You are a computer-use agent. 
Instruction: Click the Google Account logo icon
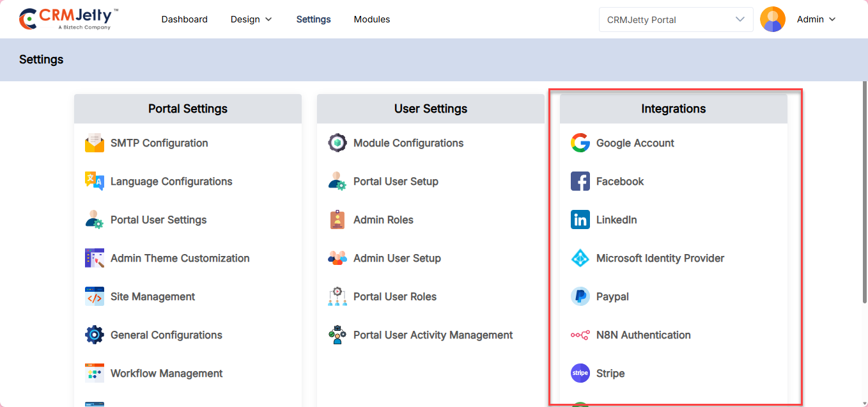[x=580, y=143]
